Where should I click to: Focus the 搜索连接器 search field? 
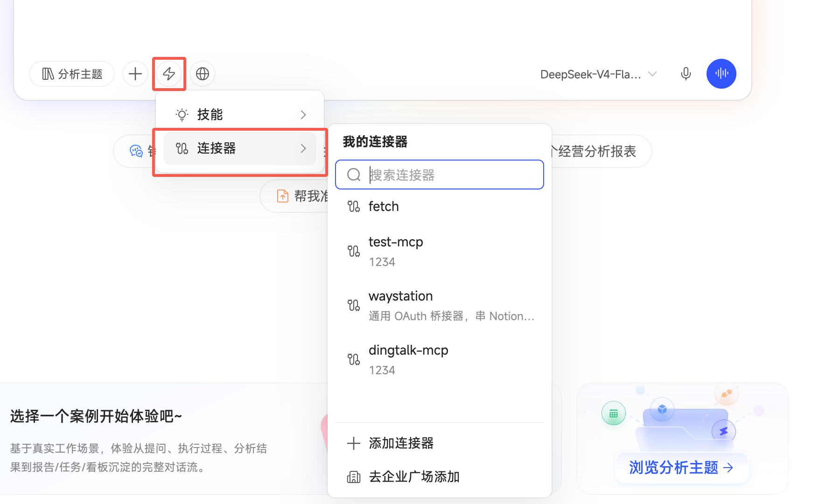440,175
